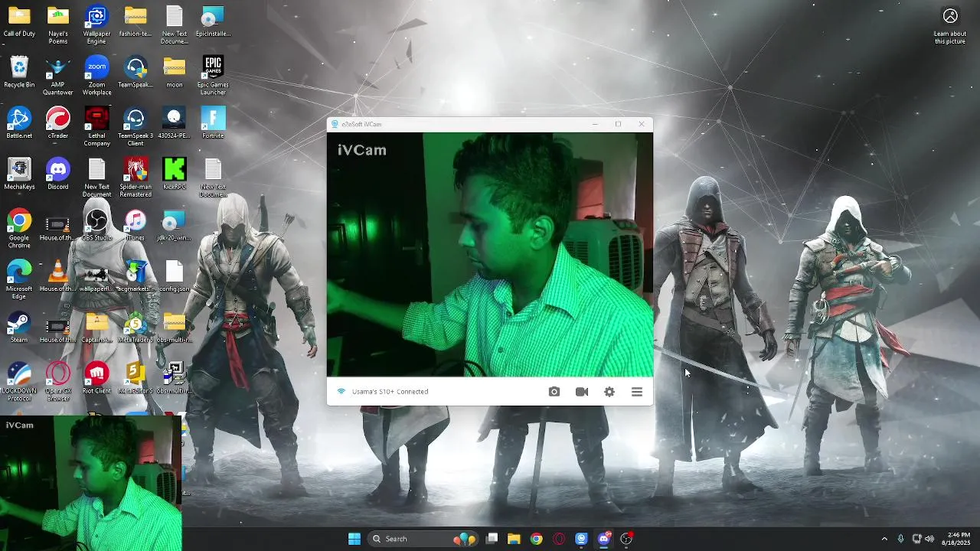Switch to Chrome on the taskbar
980x551 pixels.
tap(537, 539)
